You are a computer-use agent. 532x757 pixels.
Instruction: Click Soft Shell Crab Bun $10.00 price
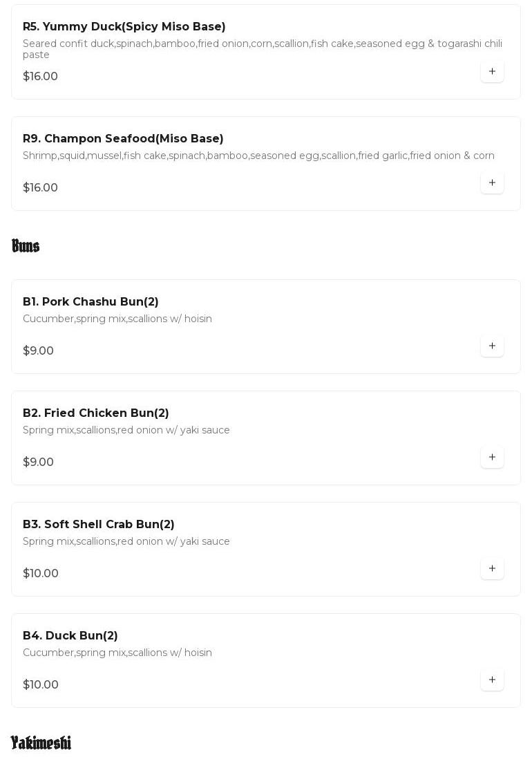(41, 574)
